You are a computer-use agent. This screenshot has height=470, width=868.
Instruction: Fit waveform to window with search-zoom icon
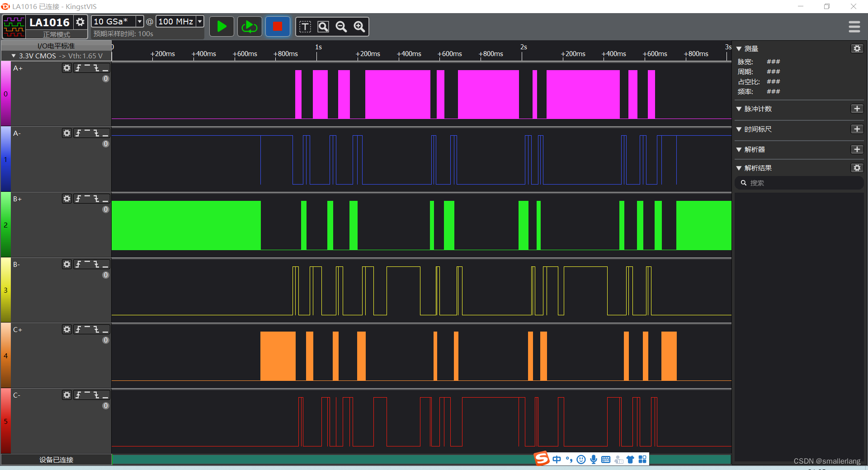coord(323,27)
